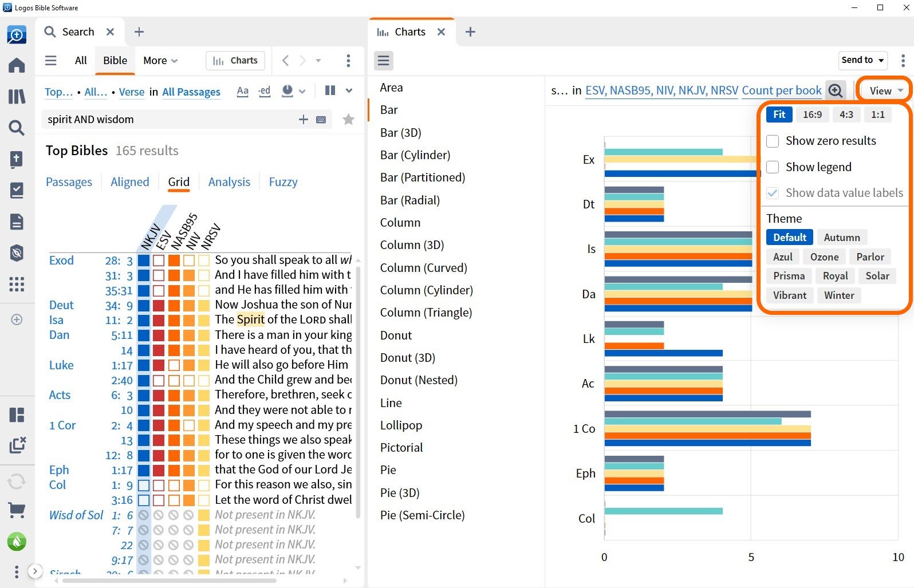Open the checklist reading plans icon
The image size is (914, 588).
(17, 191)
